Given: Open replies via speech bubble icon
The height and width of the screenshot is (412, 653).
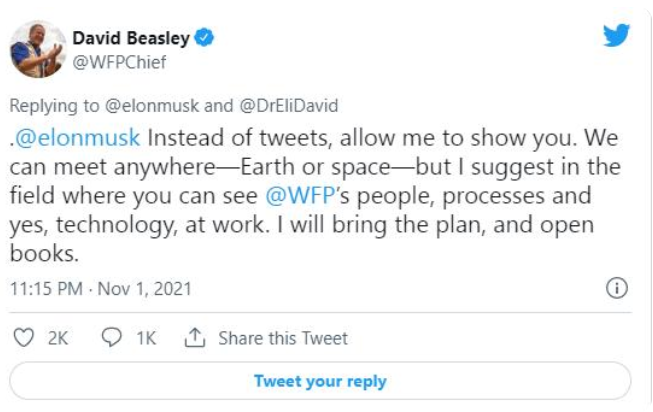Looking at the screenshot, I should [x=112, y=337].
